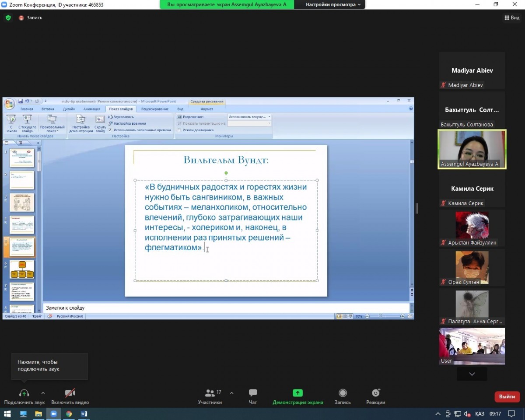Image resolution: width=525 pixels, height=420 pixels.
Task: Expand Настройки просмотра dropdown
Action: [333, 4]
